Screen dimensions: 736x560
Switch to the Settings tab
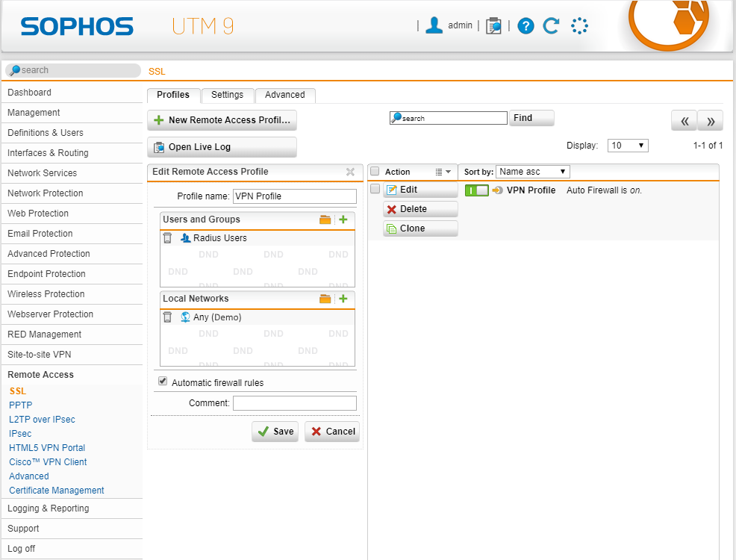click(x=227, y=95)
